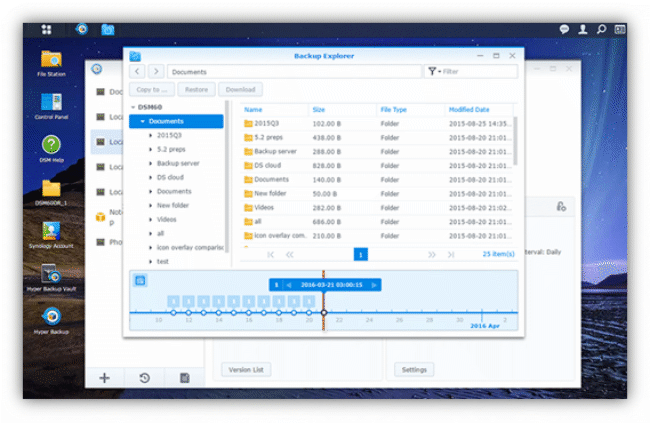Screen dimensions: 650x423
Task: Click the Restore button
Action: (196, 89)
